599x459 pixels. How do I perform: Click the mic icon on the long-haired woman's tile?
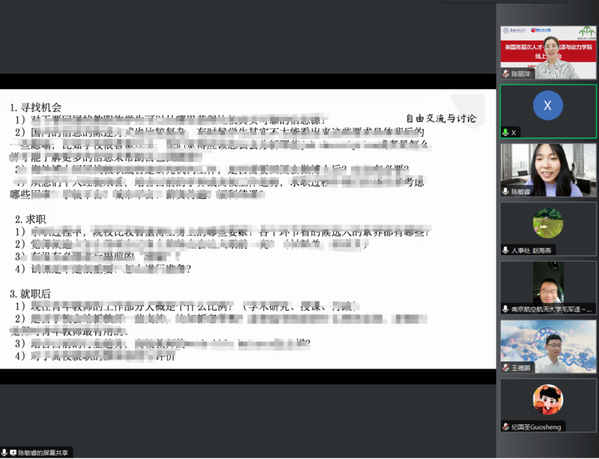(506, 192)
